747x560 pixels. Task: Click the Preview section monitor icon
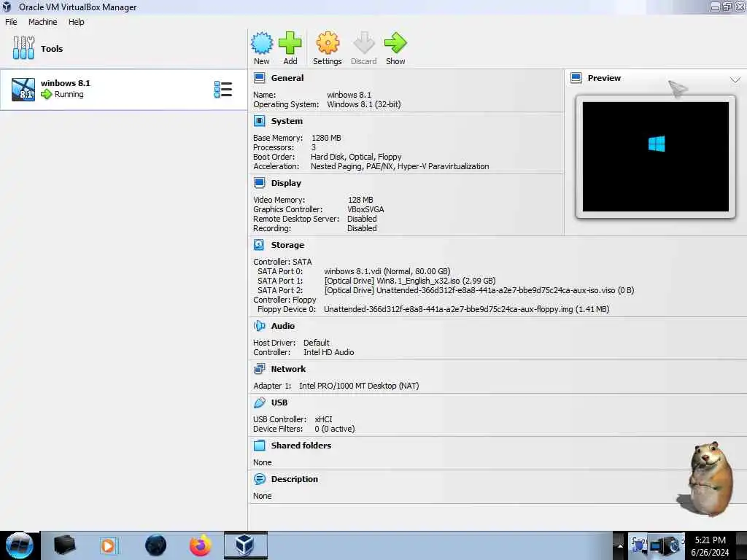576,77
